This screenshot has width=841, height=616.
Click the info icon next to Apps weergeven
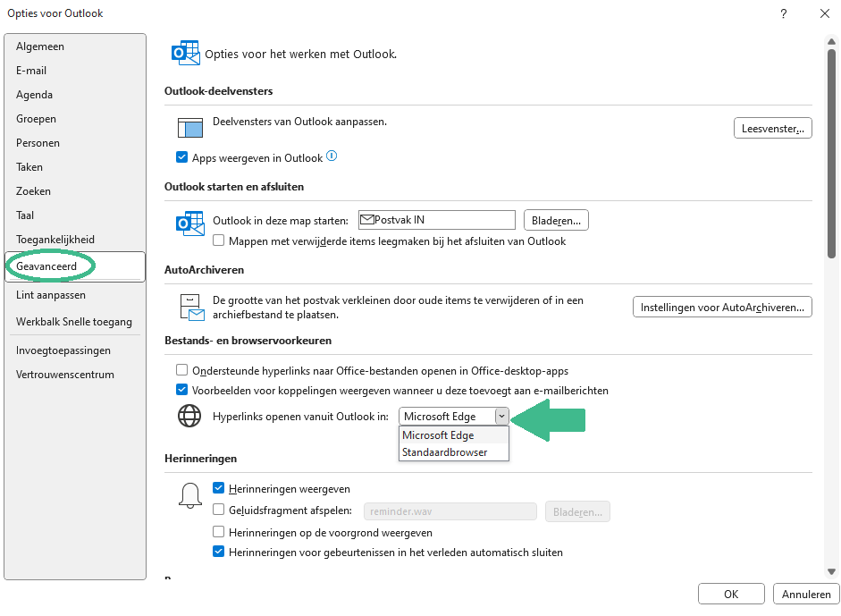pos(332,156)
